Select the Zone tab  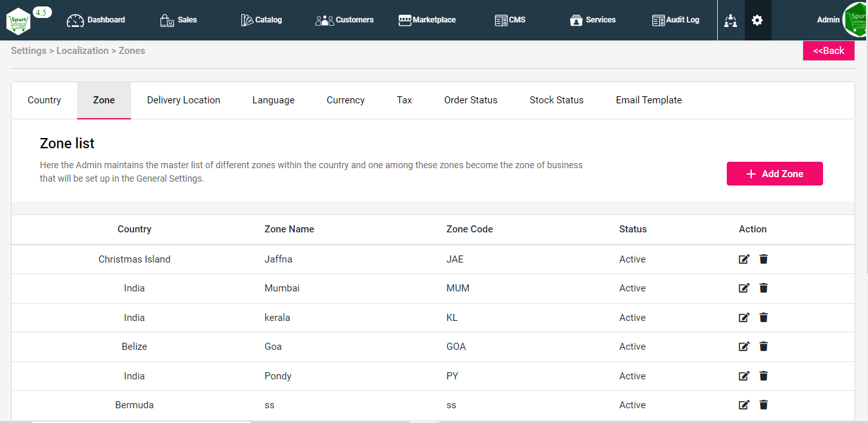104,100
